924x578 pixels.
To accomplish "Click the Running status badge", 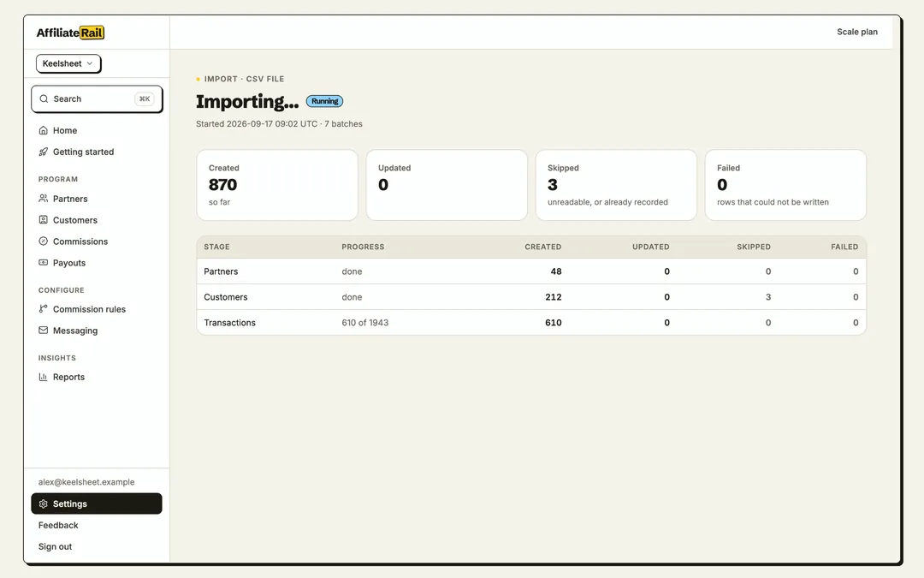I will (x=325, y=101).
